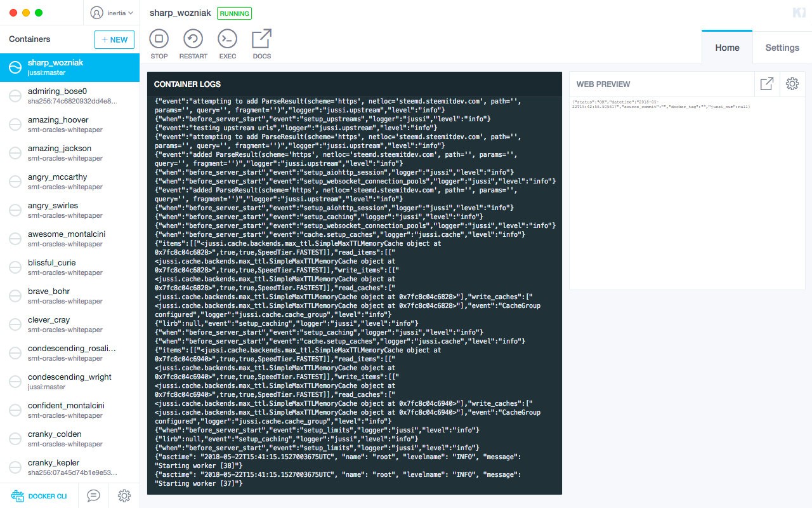This screenshot has width=812, height=508.
Task: Select the admiring_bose0 container
Action: point(70,96)
